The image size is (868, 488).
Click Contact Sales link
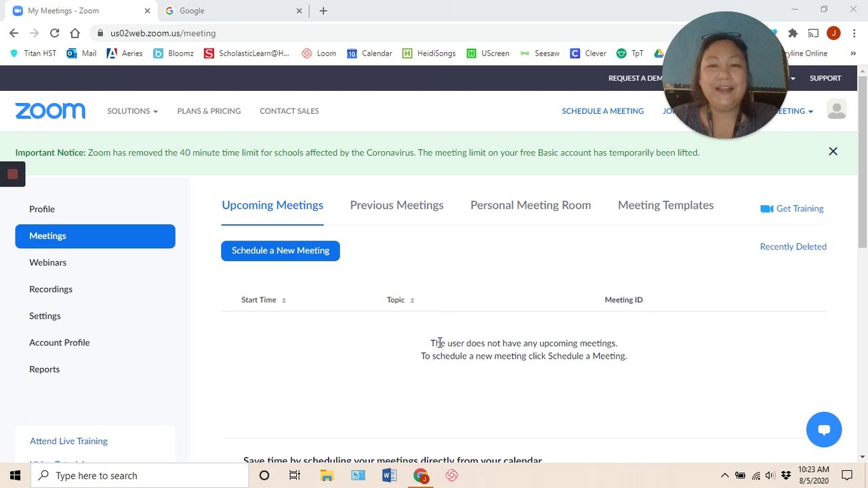[289, 111]
